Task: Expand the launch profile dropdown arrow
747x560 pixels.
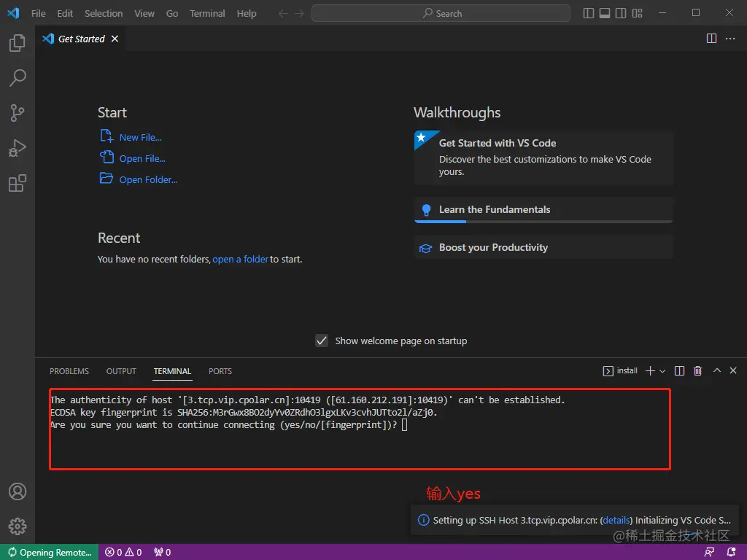Action: click(x=662, y=371)
